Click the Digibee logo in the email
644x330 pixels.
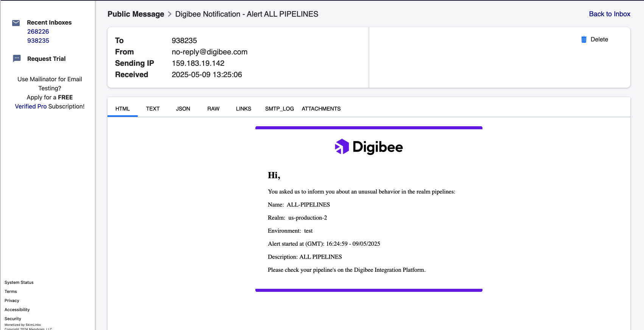[369, 147]
